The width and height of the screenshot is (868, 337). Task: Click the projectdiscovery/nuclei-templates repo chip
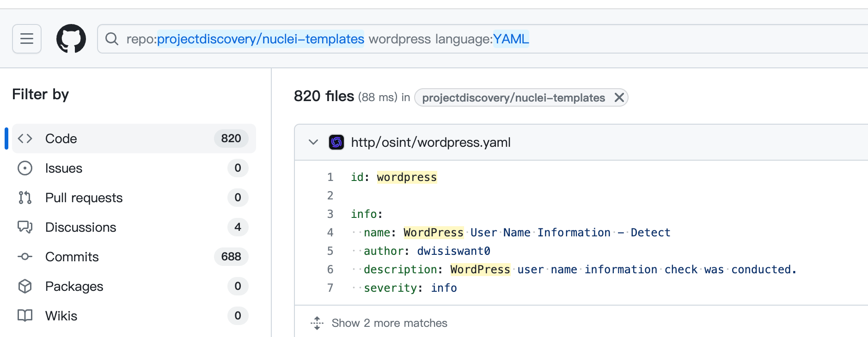513,97
